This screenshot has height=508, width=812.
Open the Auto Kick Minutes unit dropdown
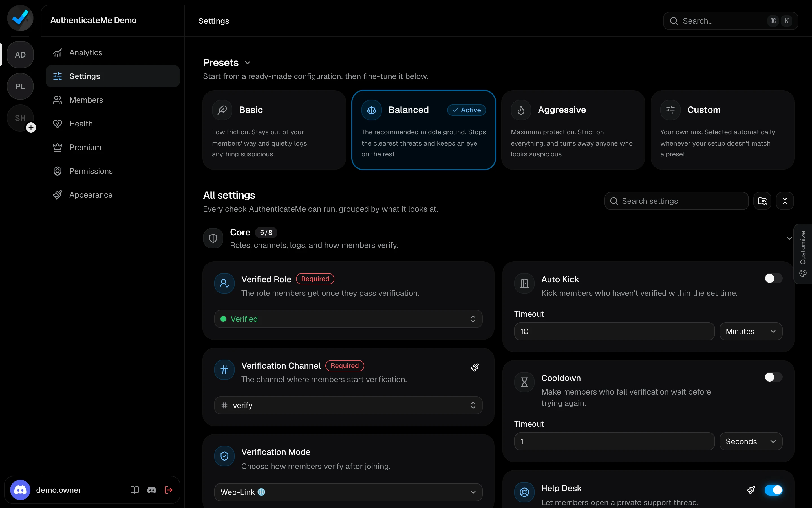(751, 331)
